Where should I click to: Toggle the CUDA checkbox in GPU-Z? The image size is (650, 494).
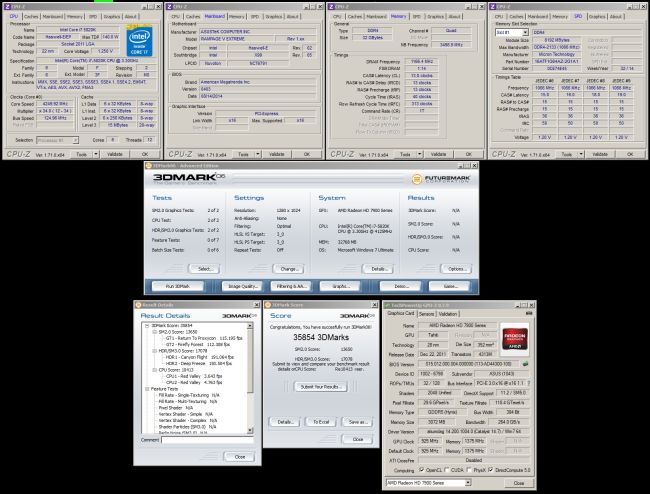click(x=447, y=470)
